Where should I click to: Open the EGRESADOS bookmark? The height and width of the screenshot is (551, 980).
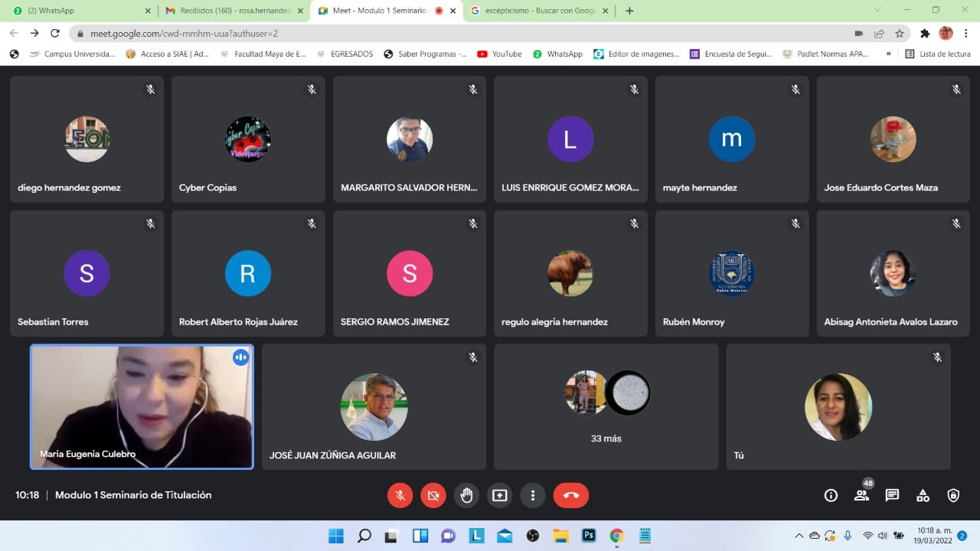pos(345,54)
